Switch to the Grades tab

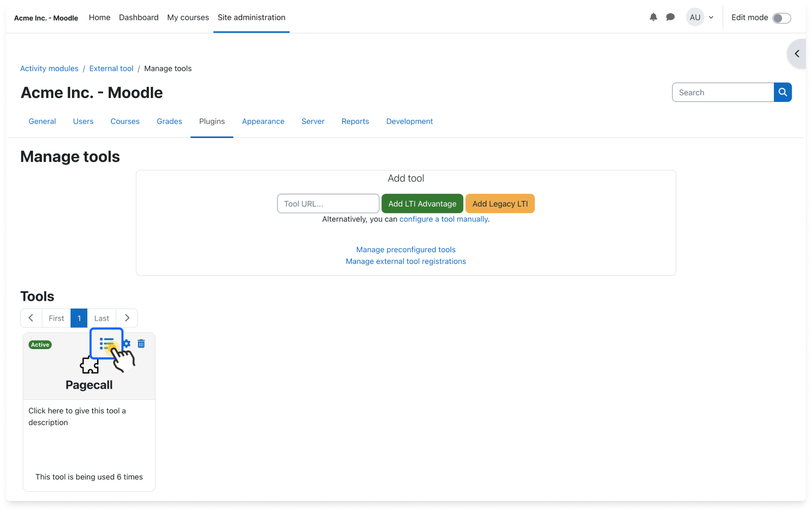click(x=169, y=121)
